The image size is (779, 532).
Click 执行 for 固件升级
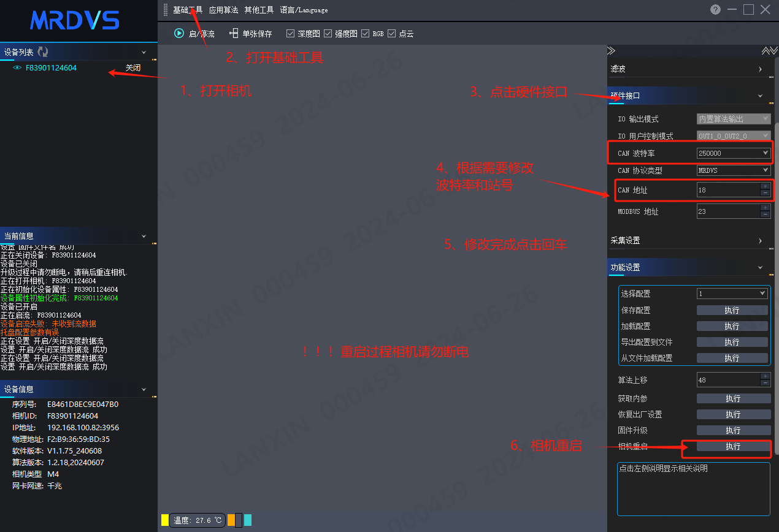734,430
